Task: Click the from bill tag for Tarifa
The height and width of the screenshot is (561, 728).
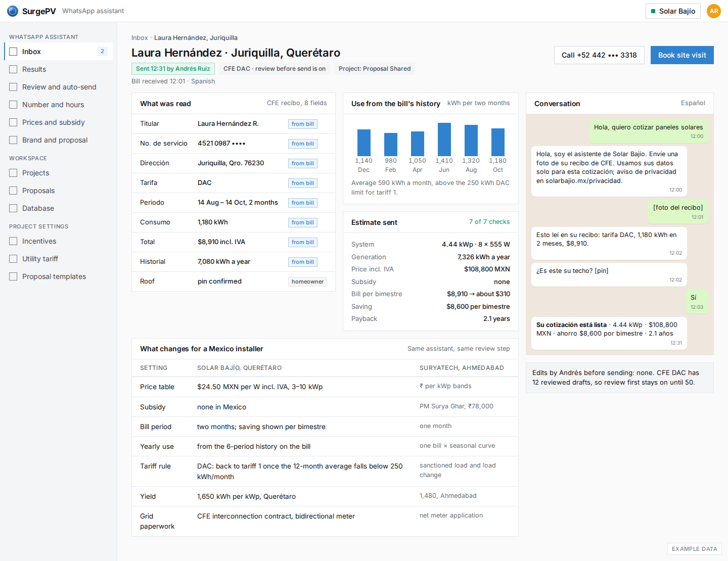Action: pos(303,183)
